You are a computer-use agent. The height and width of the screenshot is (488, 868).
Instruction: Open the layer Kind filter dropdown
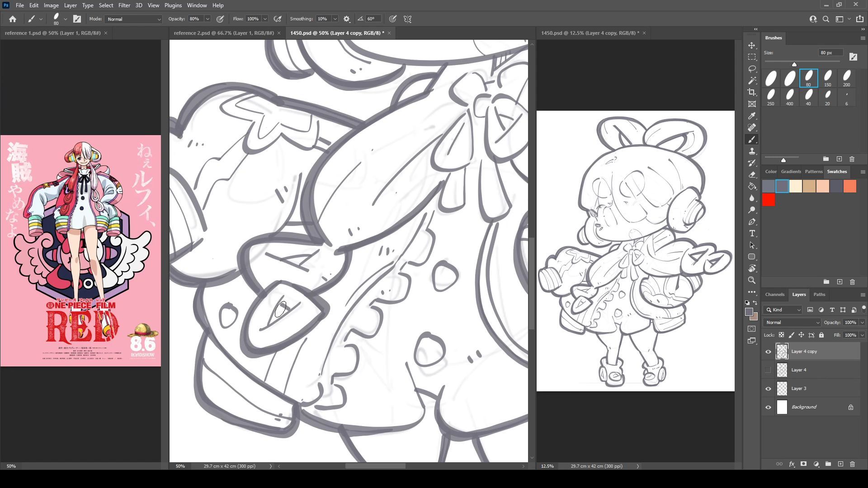(x=783, y=310)
